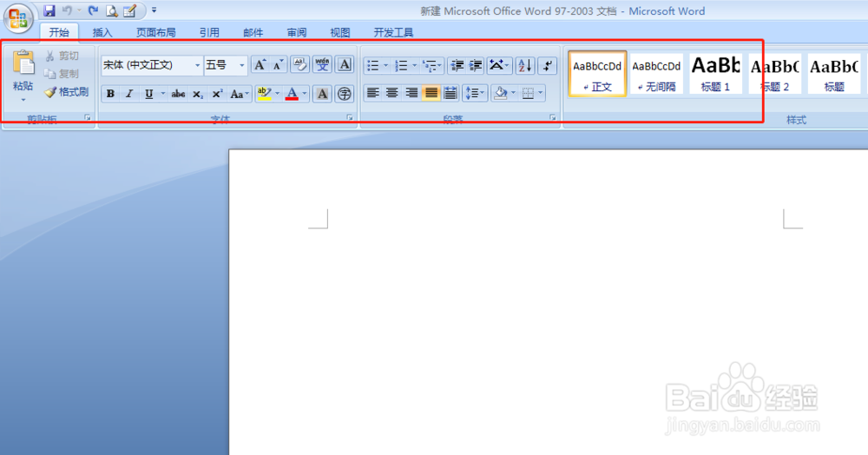868x455 pixels.
Task: Decrease paragraph indent
Action: click(457, 66)
